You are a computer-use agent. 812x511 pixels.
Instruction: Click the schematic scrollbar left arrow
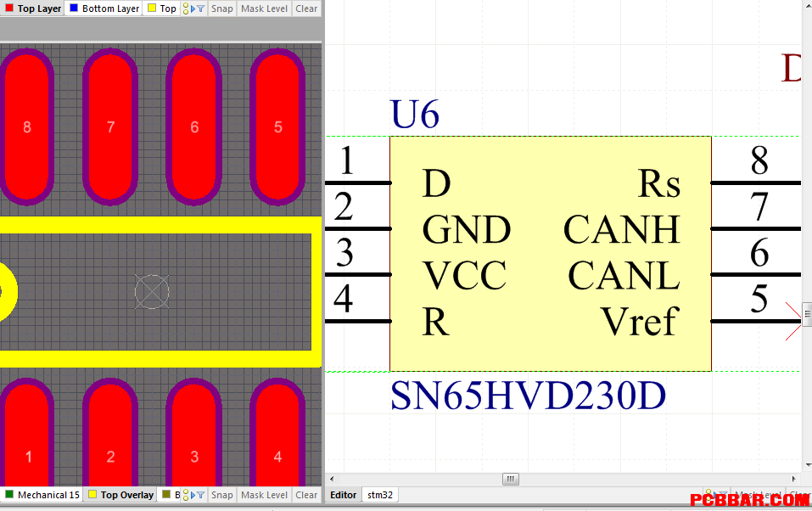pyautogui.click(x=332, y=479)
